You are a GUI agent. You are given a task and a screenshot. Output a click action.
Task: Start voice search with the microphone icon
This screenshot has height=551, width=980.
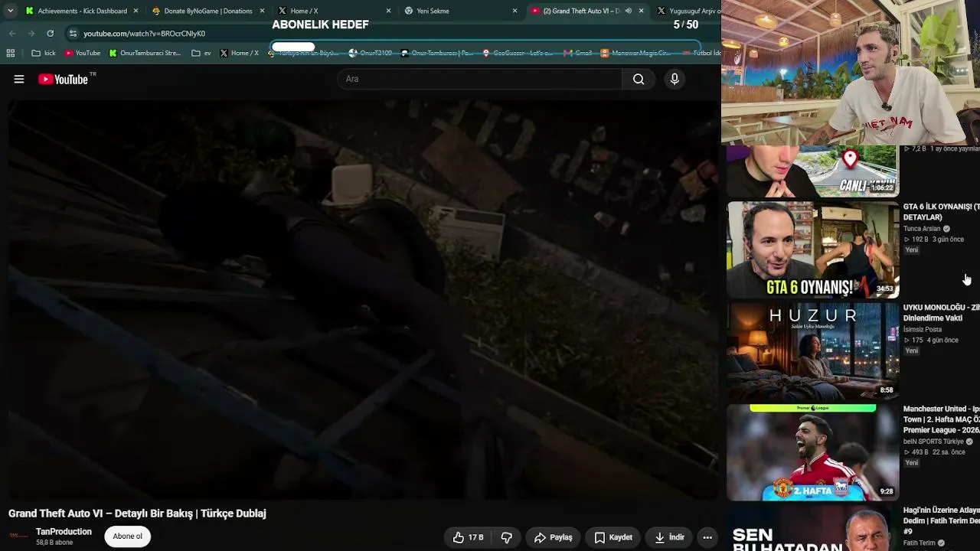(675, 79)
